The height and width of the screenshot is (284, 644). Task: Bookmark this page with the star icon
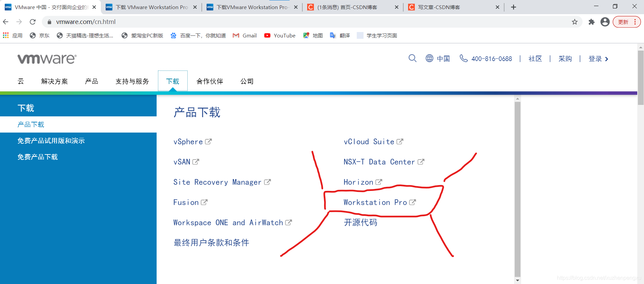pos(574,22)
